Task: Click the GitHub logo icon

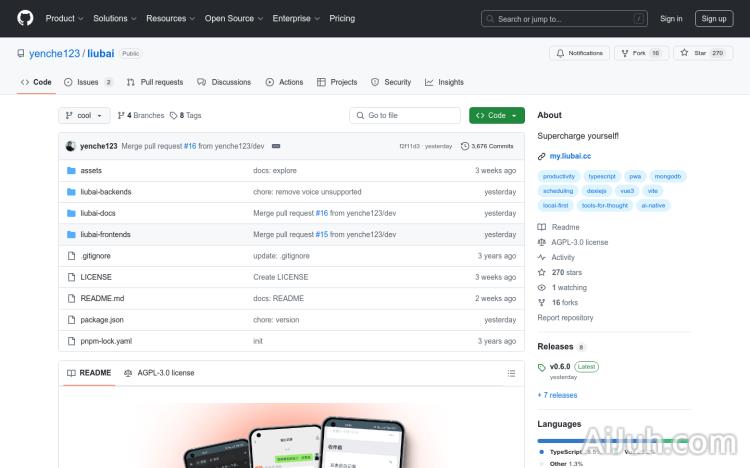Action: click(x=25, y=18)
